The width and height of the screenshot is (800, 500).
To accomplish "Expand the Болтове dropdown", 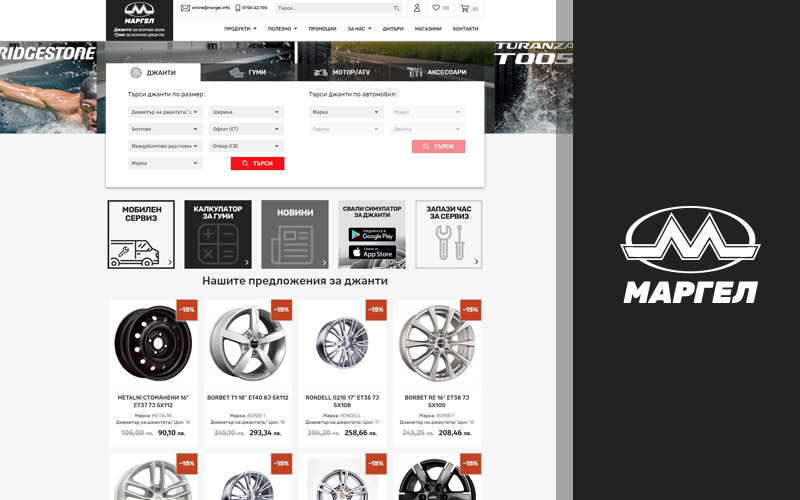I will pos(165,129).
